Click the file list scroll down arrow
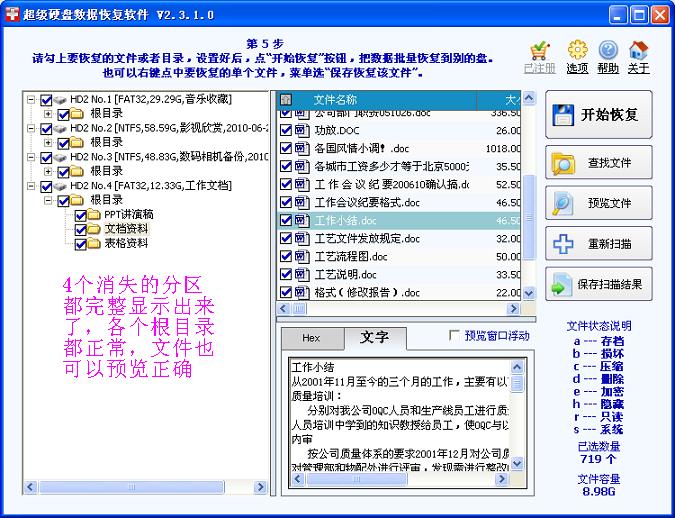The height and width of the screenshot is (518, 675). coord(529,293)
